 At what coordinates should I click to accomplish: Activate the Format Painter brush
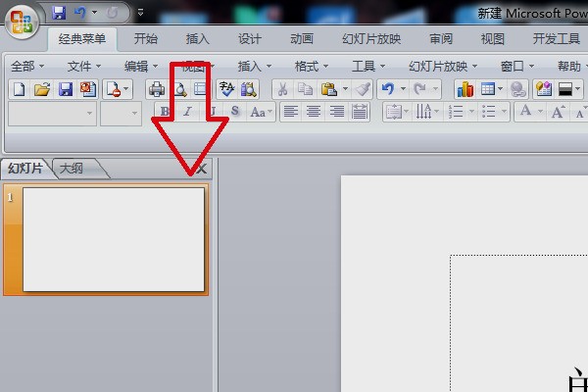point(363,89)
